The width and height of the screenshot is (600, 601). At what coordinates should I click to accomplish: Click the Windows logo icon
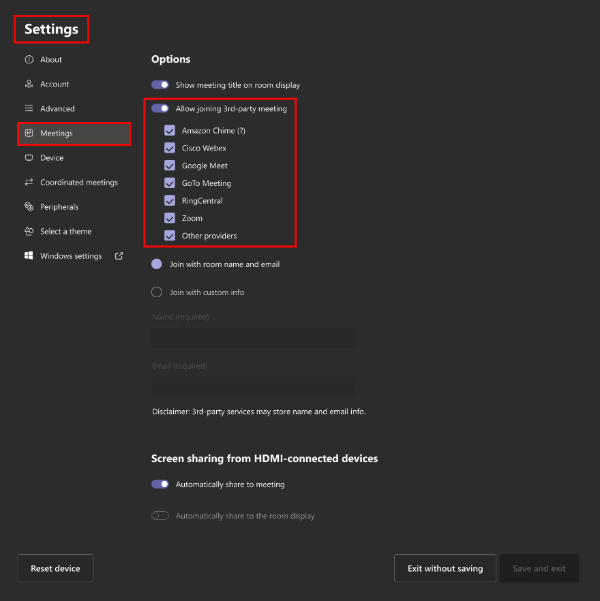(x=29, y=256)
